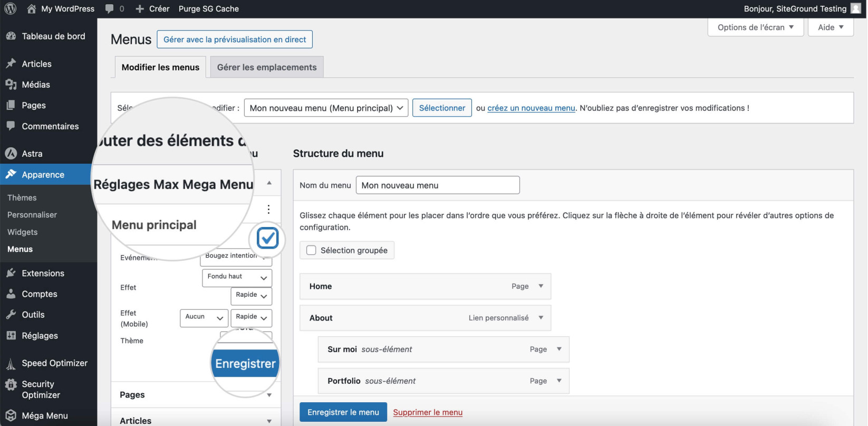868x426 pixels.
Task: Click the Médias icon in sidebar
Action: point(11,84)
